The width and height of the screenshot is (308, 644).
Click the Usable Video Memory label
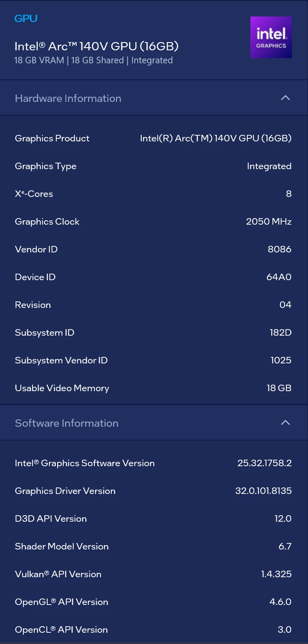[62, 388]
